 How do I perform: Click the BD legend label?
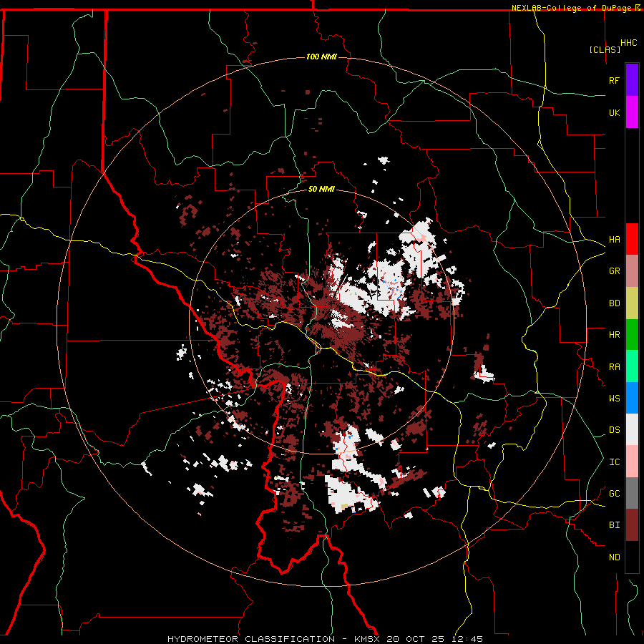click(614, 303)
